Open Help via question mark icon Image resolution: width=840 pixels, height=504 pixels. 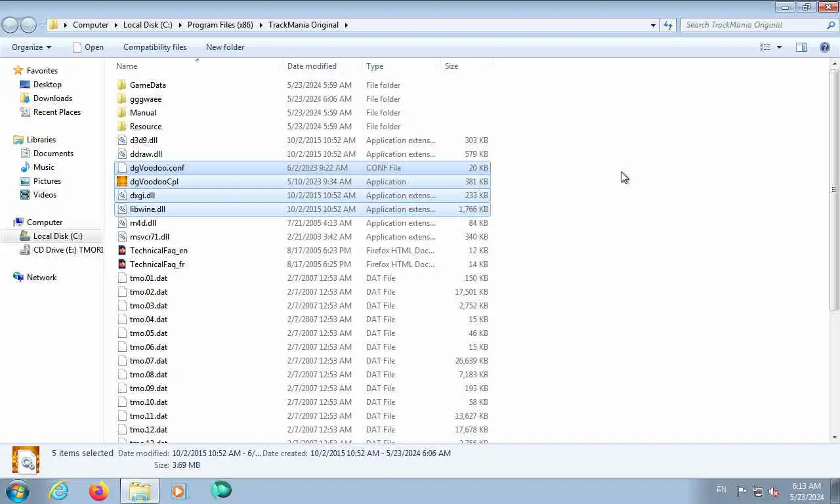(825, 47)
